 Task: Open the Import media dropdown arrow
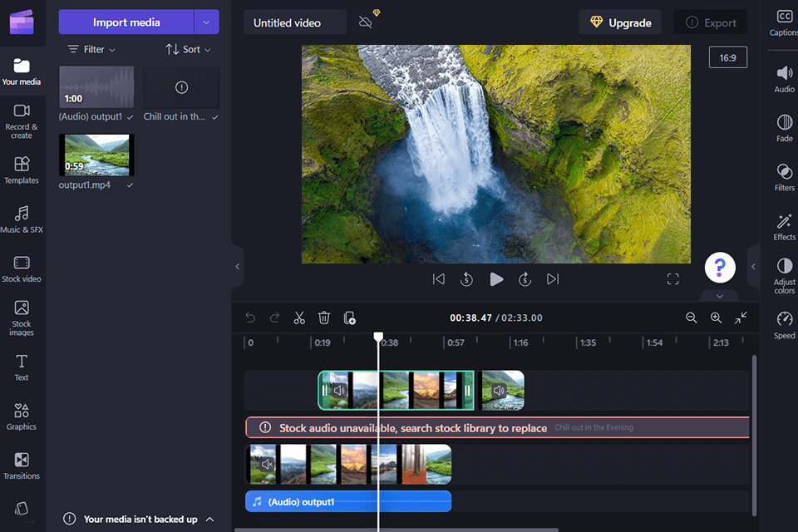point(206,22)
